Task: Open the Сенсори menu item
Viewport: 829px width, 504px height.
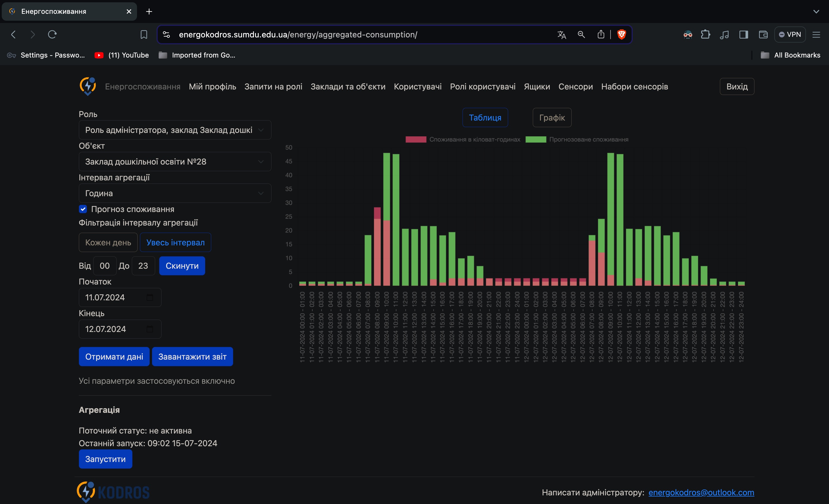Action: tap(575, 86)
